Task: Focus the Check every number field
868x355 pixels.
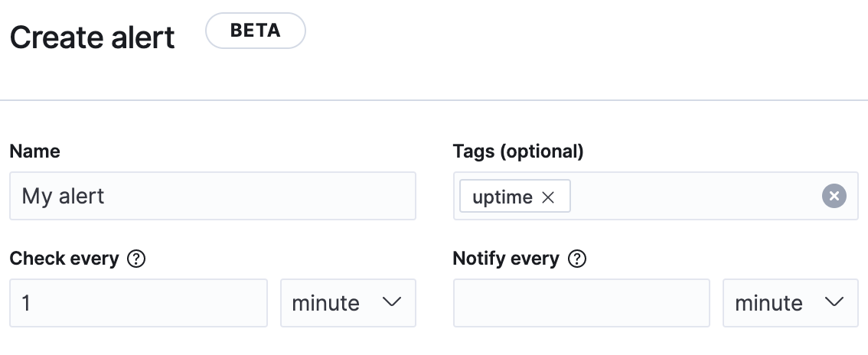Action: click(138, 303)
